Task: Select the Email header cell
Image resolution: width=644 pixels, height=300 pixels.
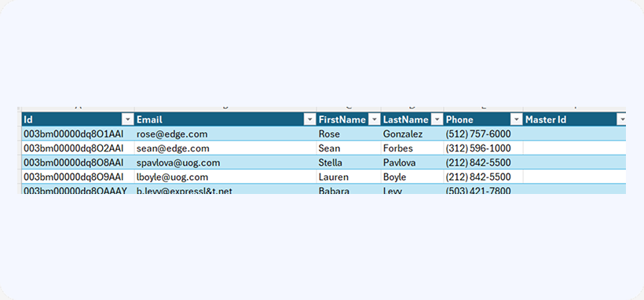Action: tap(225, 119)
